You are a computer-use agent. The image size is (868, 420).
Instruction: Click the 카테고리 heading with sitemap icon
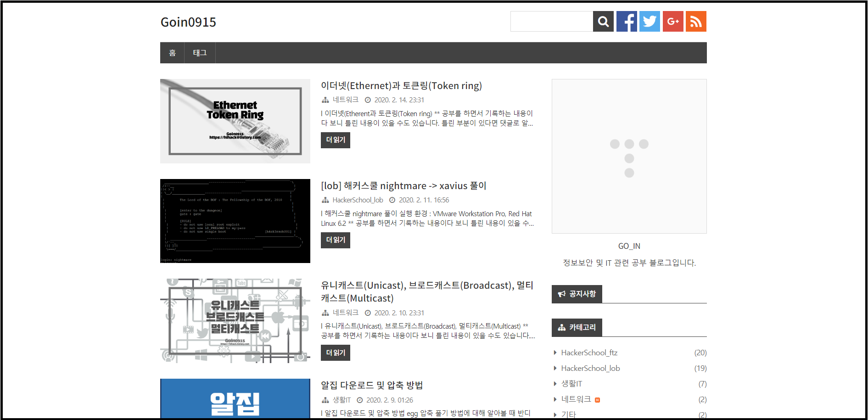tap(577, 327)
